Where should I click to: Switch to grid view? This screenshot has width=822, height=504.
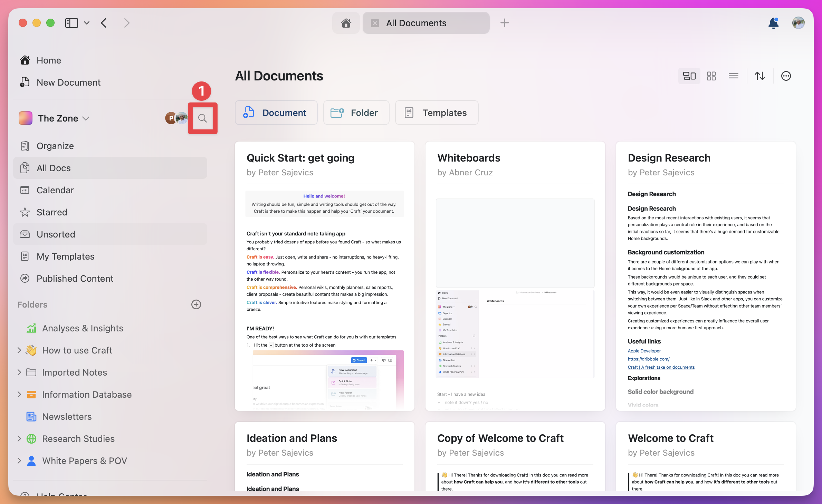pos(711,76)
